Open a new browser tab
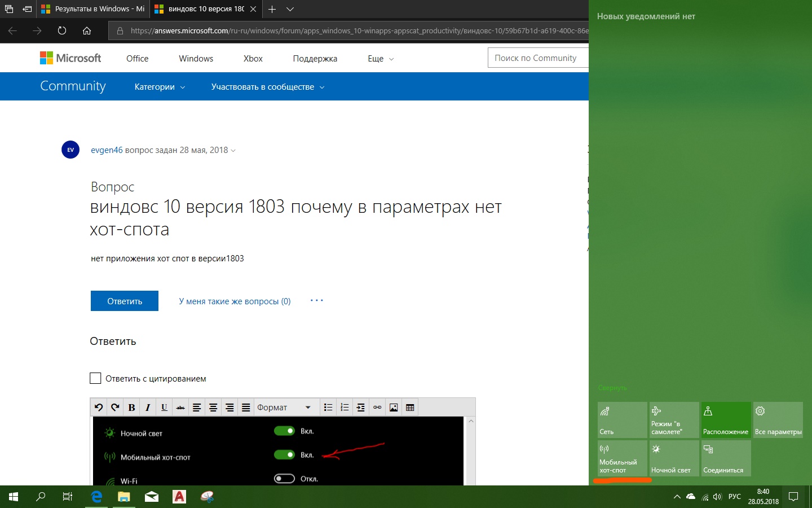The image size is (812, 508). point(272,9)
